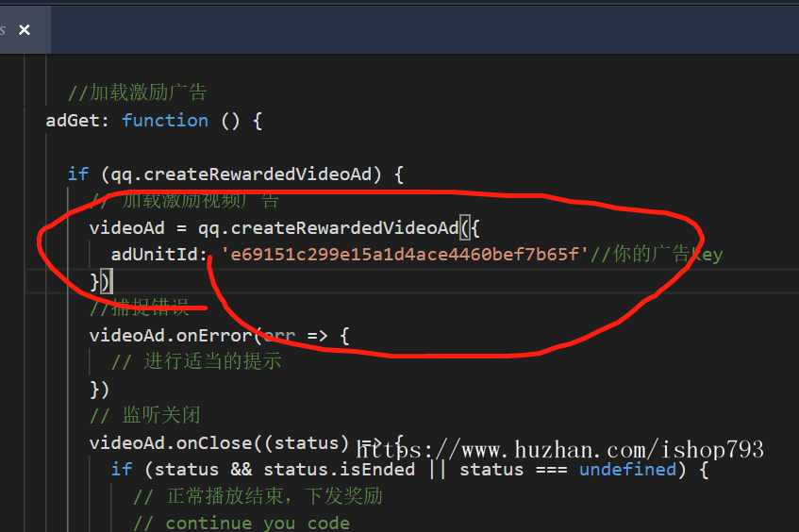Click the videoAd.onError call

[170, 335]
